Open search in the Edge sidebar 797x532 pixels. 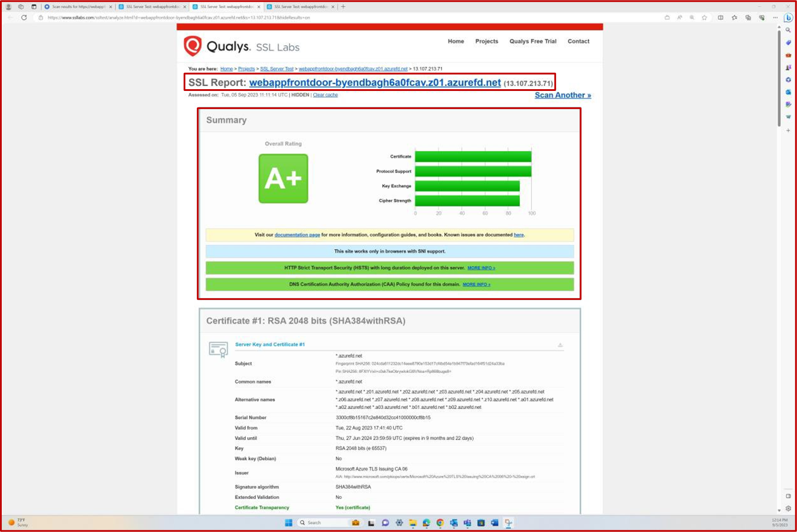788,30
